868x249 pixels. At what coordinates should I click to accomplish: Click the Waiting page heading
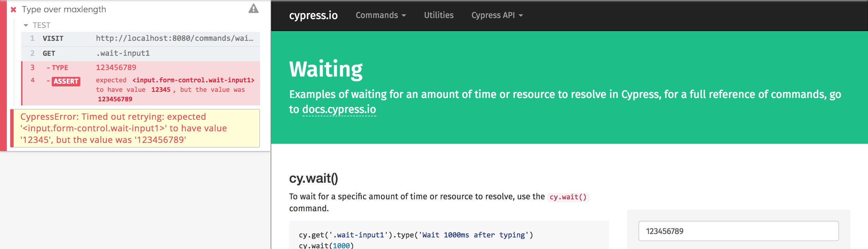[x=326, y=69]
